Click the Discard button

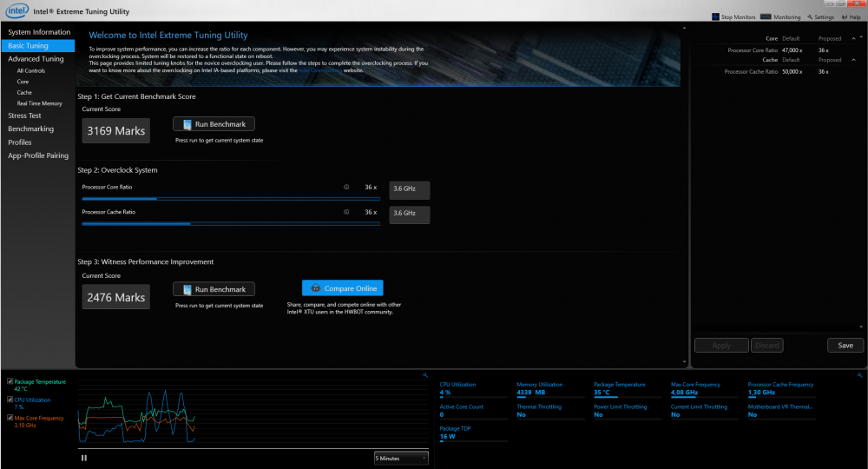coord(766,346)
